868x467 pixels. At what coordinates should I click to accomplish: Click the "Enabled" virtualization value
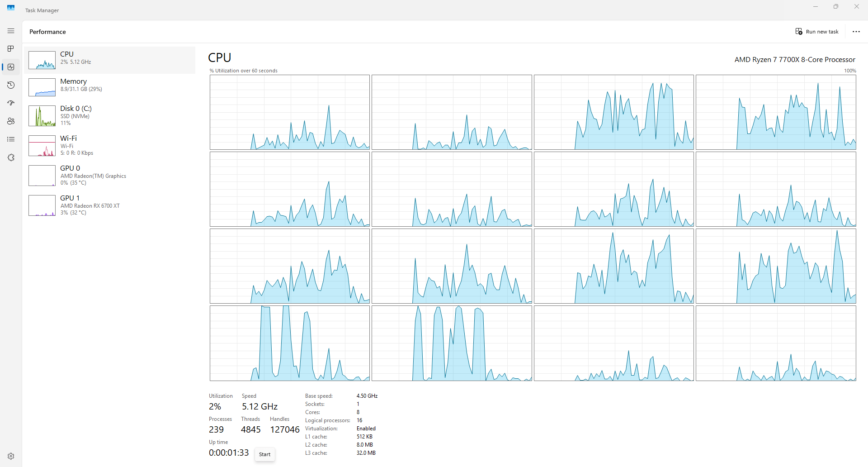(x=366, y=429)
